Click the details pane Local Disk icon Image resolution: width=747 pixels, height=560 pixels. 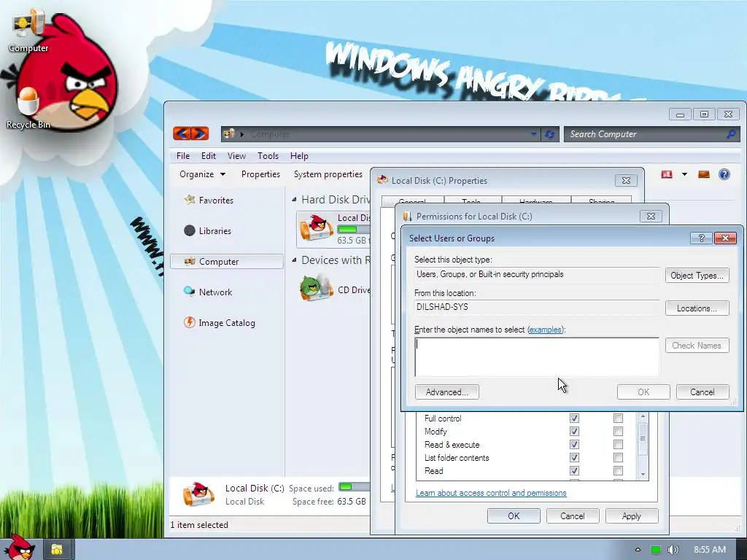[199, 494]
